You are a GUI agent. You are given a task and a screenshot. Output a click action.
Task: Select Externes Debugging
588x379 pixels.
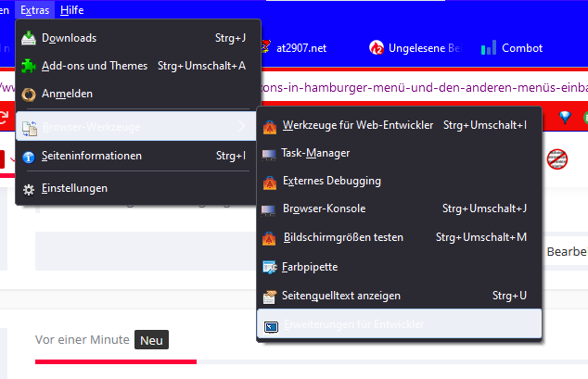tap(331, 181)
